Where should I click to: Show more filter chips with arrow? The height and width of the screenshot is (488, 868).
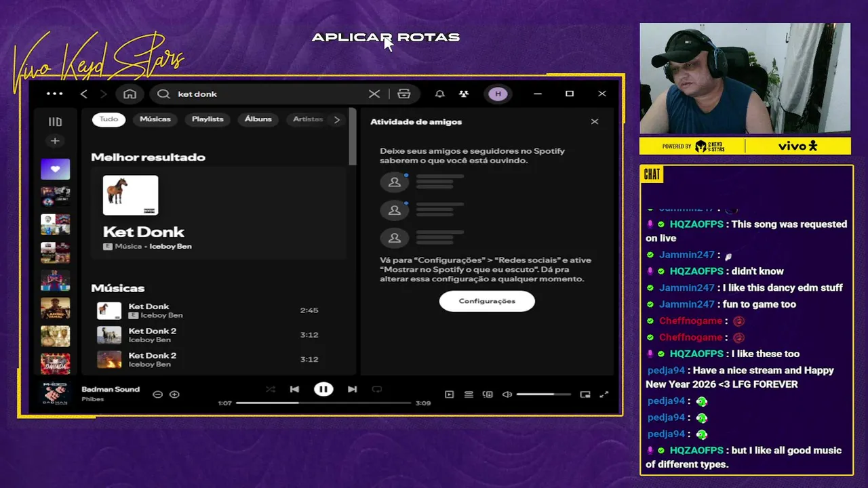click(x=337, y=119)
